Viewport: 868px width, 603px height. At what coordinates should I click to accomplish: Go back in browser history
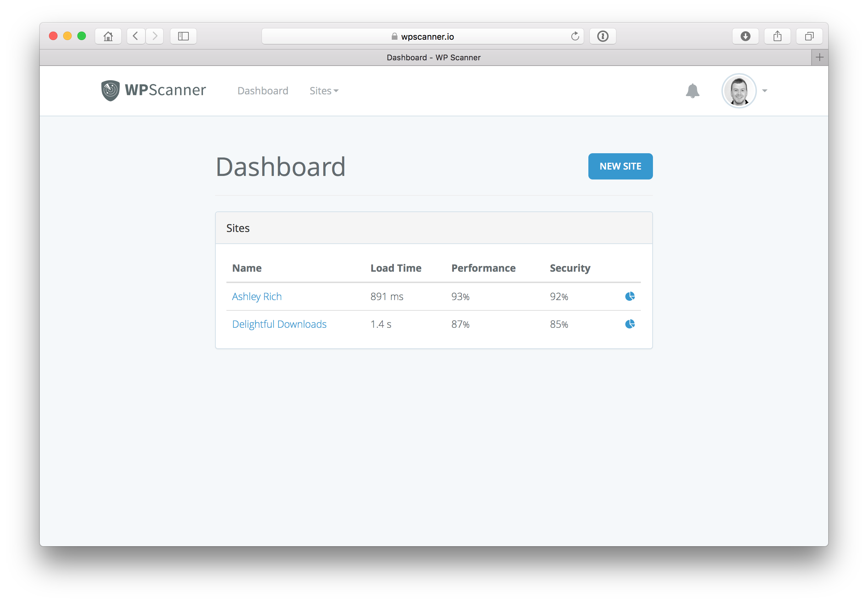point(136,36)
